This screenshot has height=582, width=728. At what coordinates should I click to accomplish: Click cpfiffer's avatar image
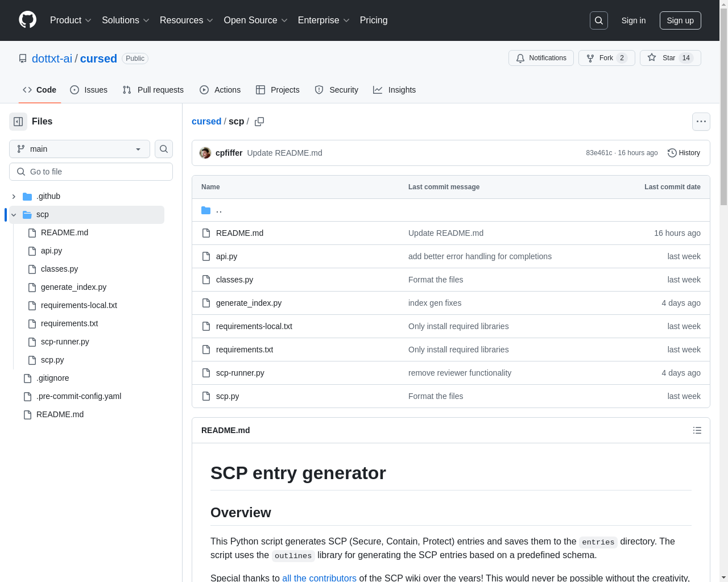click(x=205, y=153)
